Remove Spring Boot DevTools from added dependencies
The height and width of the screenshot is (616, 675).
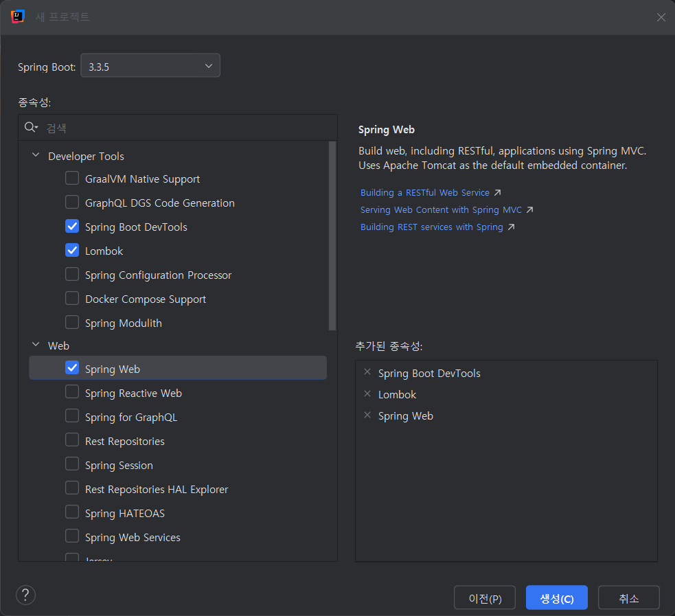367,373
